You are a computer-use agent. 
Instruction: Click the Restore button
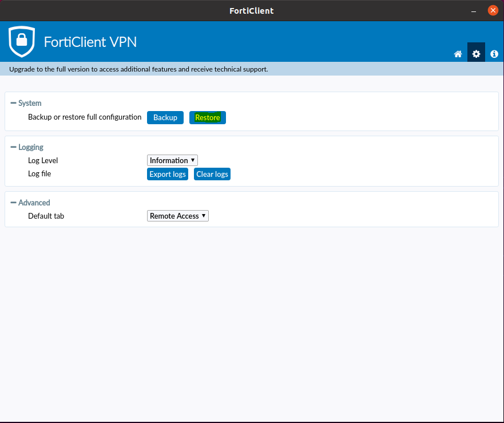point(208,117)
